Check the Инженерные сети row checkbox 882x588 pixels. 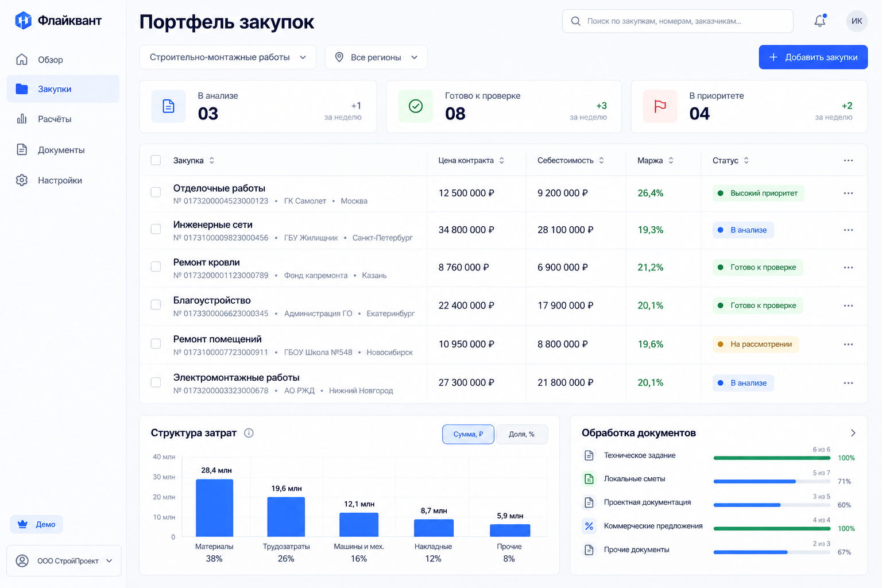click(x=156, y=229)
